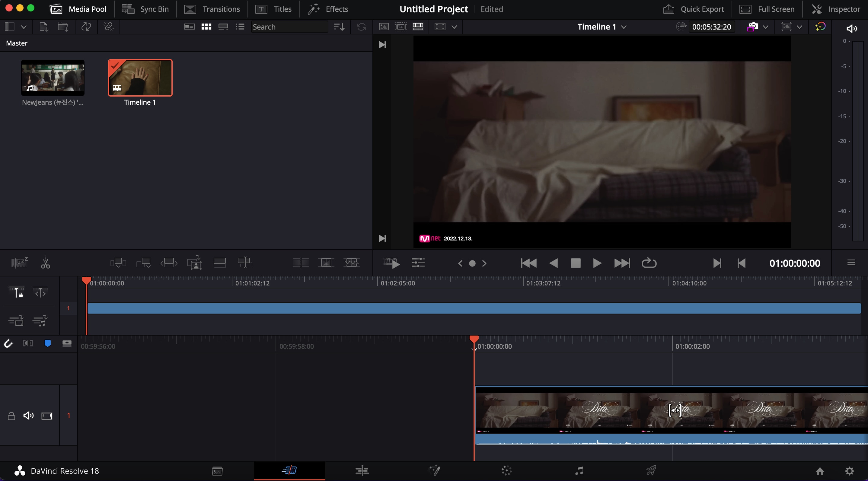The height and width of the screenshot is (481, 868).
Task: Click the Smart Insert icon
Action: coord(118,263)
